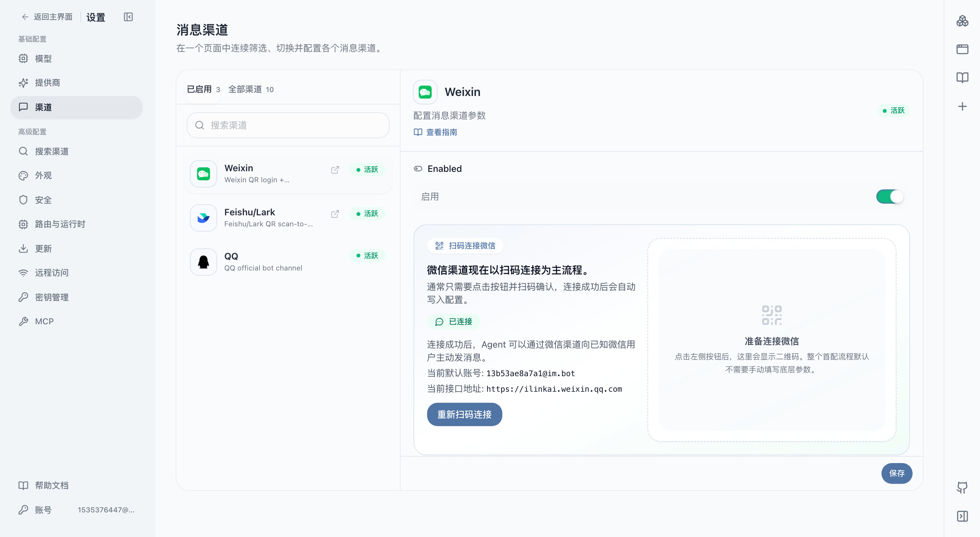
Task: Open the cubes icon in right rail
Action: (x=962, y=21)
